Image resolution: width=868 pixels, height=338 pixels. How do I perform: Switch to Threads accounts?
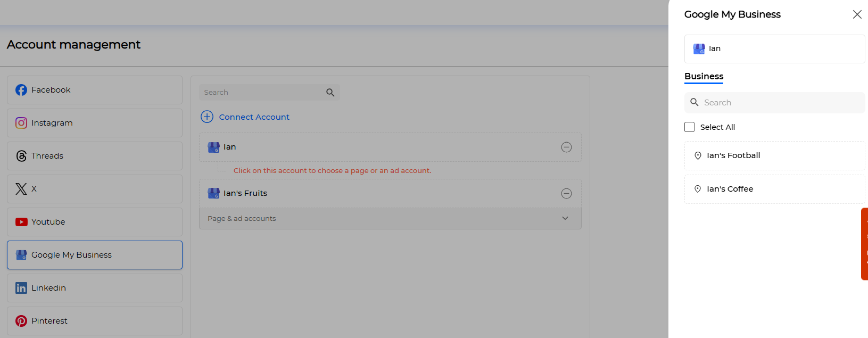pyautogui.click(x=95, y=156)
